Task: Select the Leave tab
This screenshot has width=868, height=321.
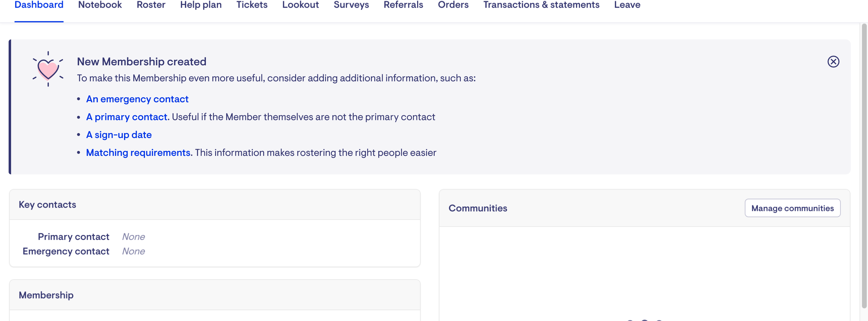Action: (x=627, y=5)
